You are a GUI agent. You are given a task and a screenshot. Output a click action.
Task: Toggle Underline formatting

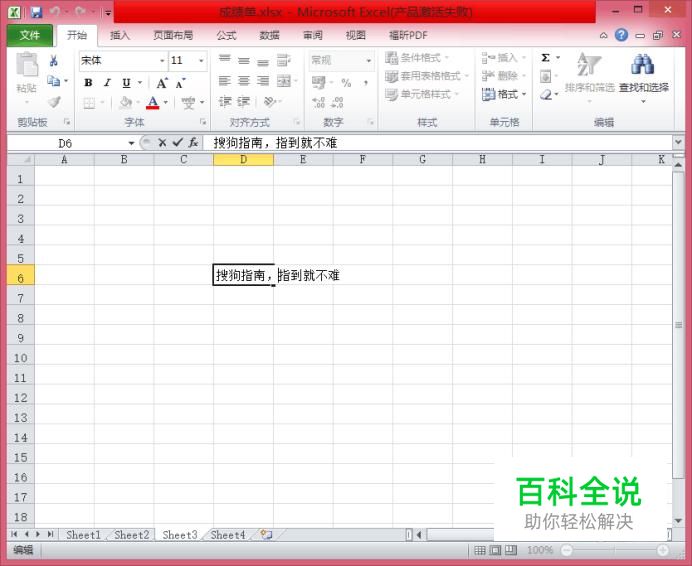click(x=126, y=83)
